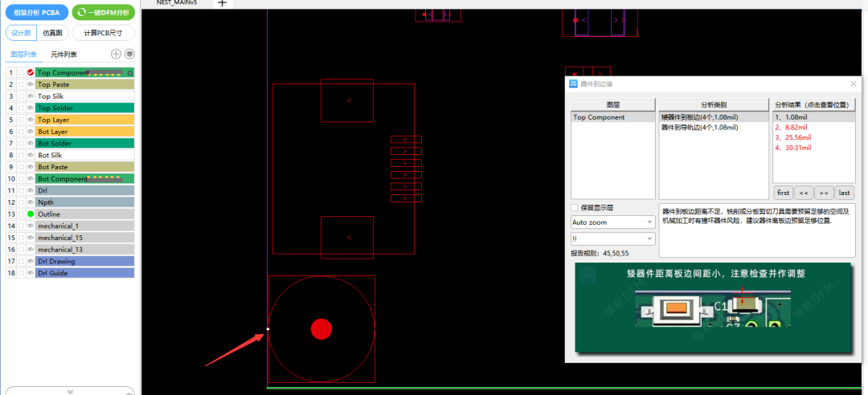Screen dimensions: 868x395
Task: Collapse the left panel bottom chevron
Action: (70, 392)
